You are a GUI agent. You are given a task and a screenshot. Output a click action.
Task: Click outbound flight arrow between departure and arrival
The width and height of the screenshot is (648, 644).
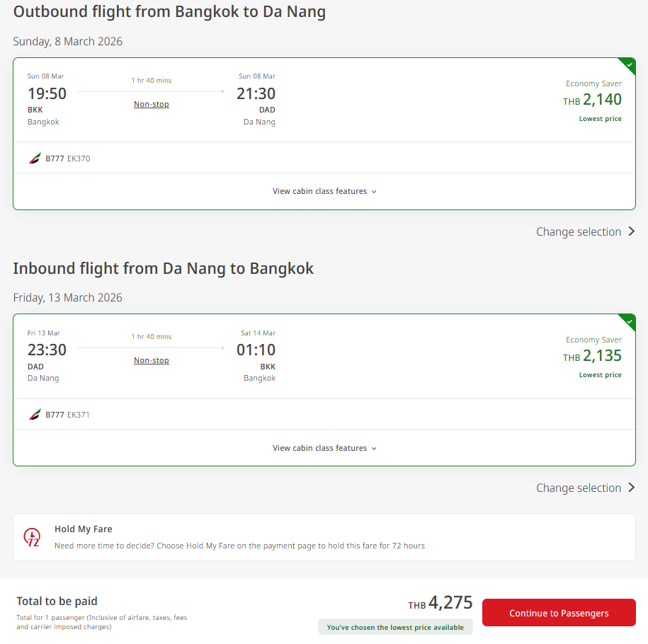pyautogui.click(x=150, y=91)
